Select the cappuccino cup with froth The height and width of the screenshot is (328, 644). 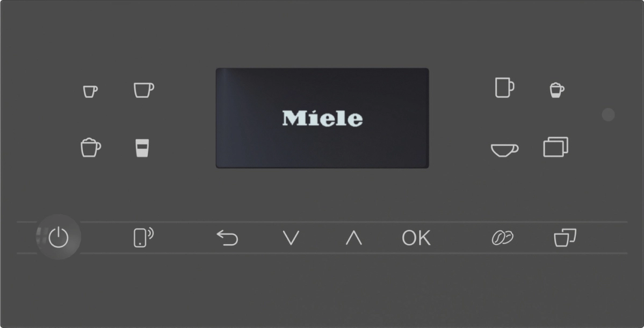[90, 147]
